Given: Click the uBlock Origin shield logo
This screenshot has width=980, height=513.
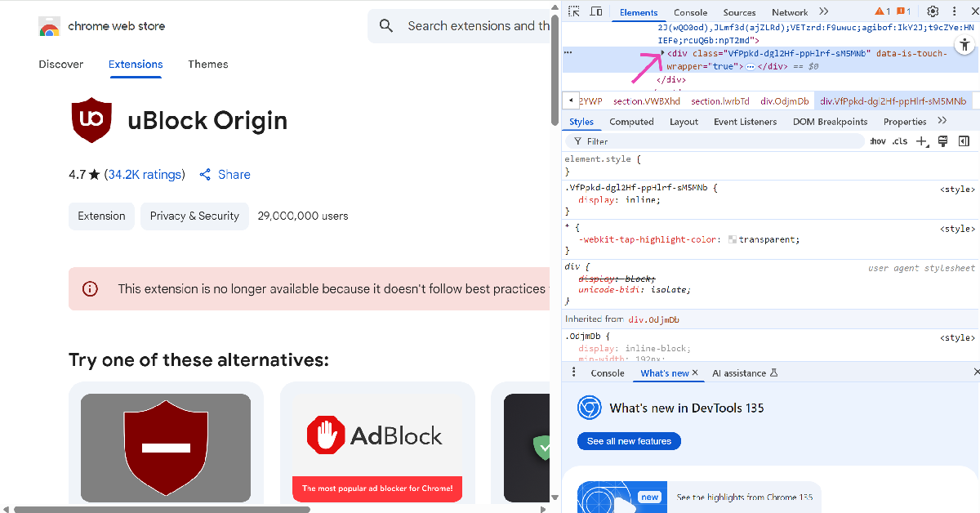Looking at the screenshot, I should point(91,120).
